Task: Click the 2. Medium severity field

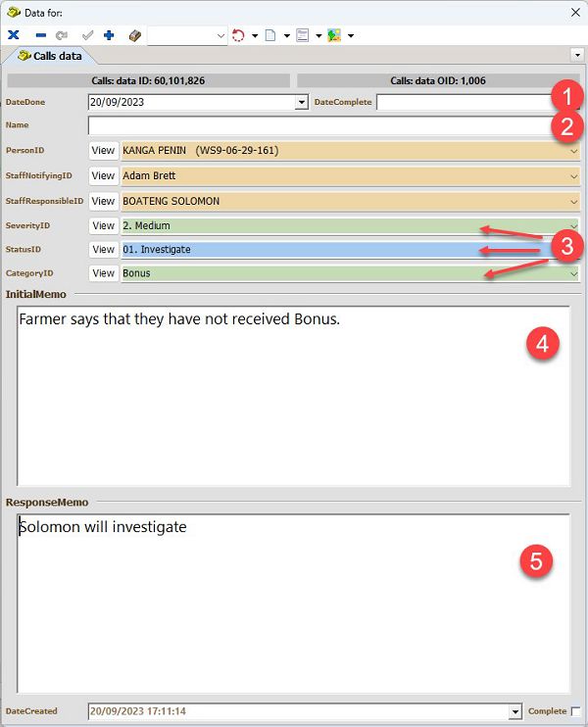Action: coord(350,225)
